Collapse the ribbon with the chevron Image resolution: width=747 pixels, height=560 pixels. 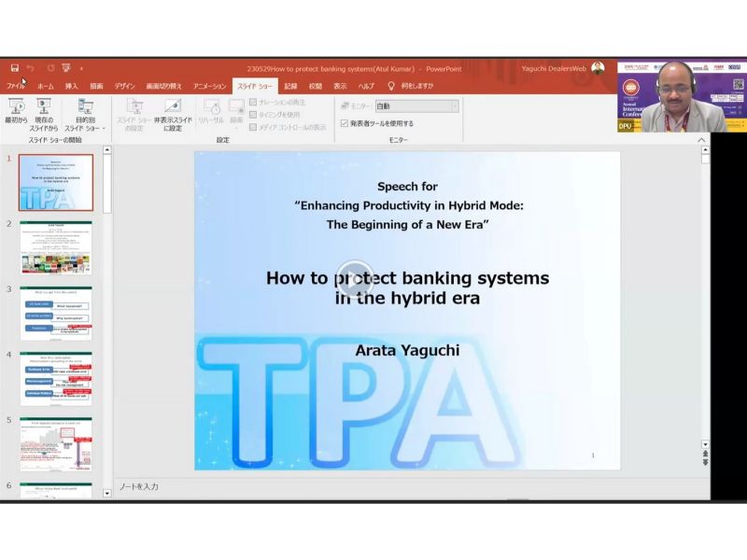(701, 140)
